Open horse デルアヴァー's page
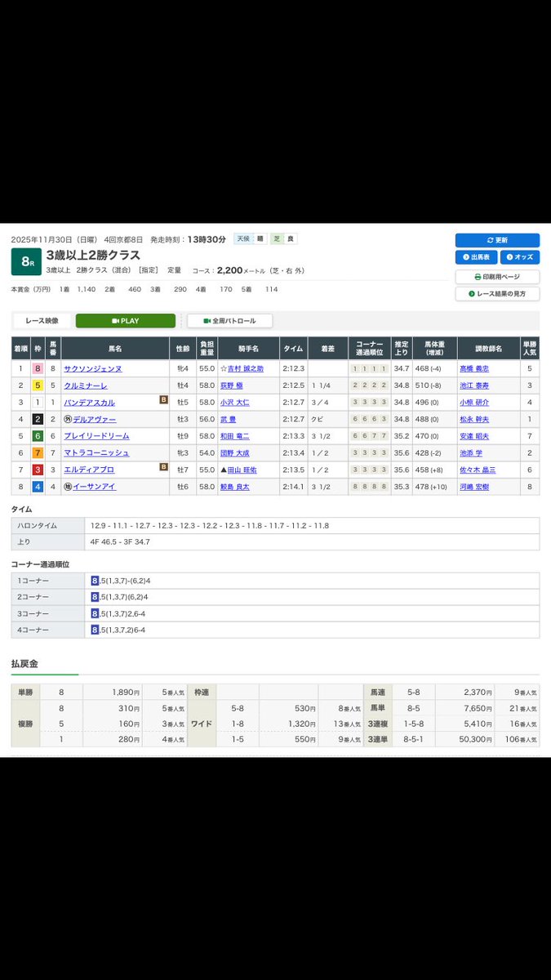Screen dimensions: 551x980 pyautogui.click(x=95, y=419)
